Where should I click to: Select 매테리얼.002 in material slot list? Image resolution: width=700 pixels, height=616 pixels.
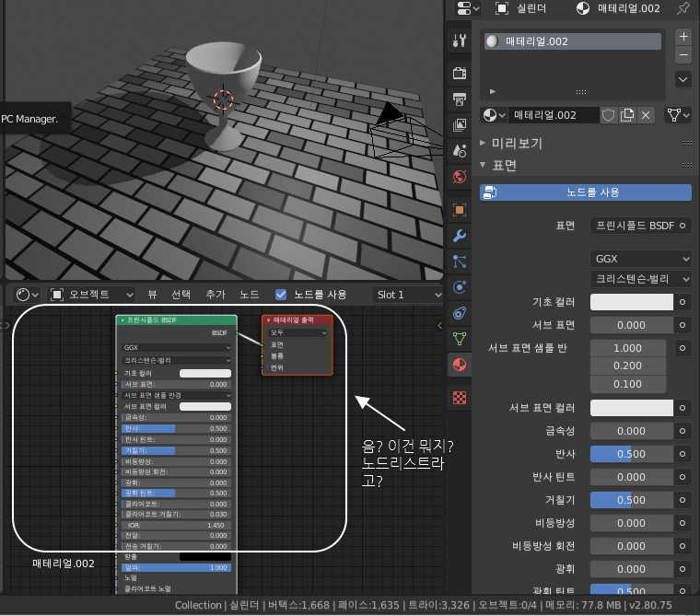point(573,41)
